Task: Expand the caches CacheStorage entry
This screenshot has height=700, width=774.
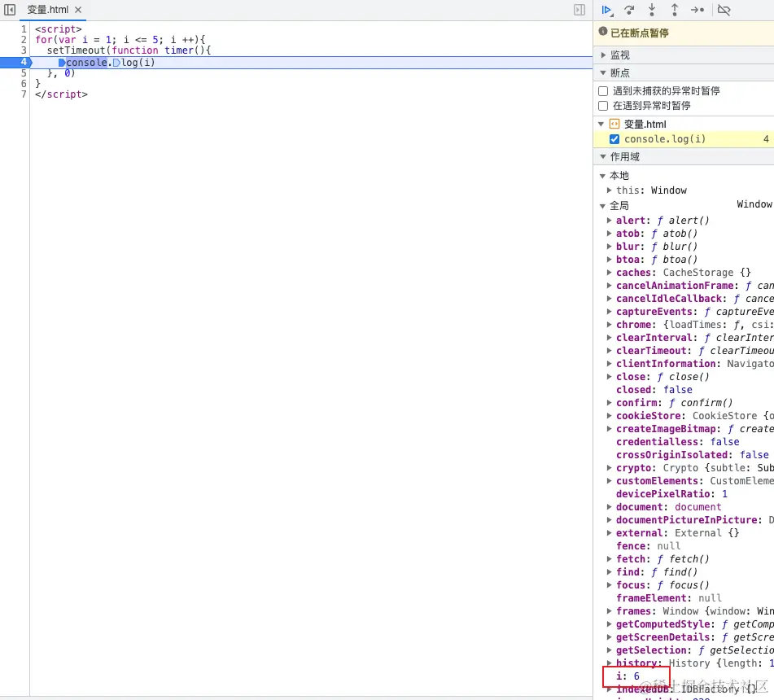Action: tap(609, 273)
